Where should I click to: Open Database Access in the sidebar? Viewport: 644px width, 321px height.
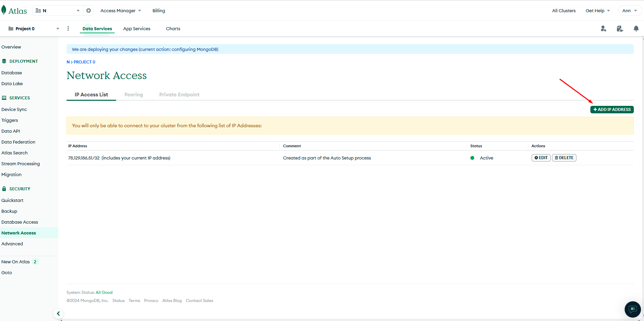[x=20, y=222]
